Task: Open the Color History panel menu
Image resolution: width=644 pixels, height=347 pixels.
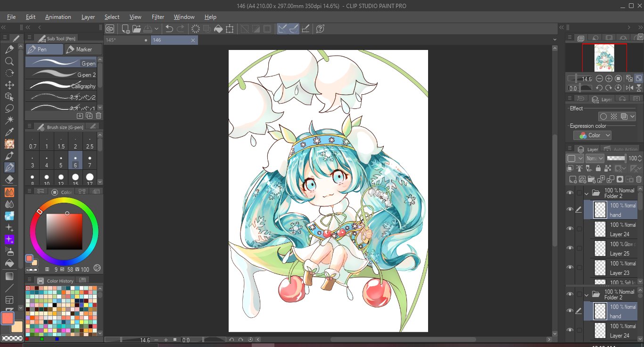Action: coord(29,281)
